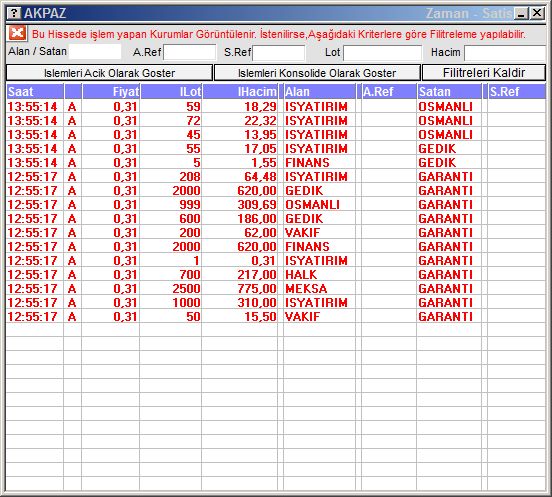Select the volume cell 186,00
This screenshot has height=497, width=552.
pos(257,219)
